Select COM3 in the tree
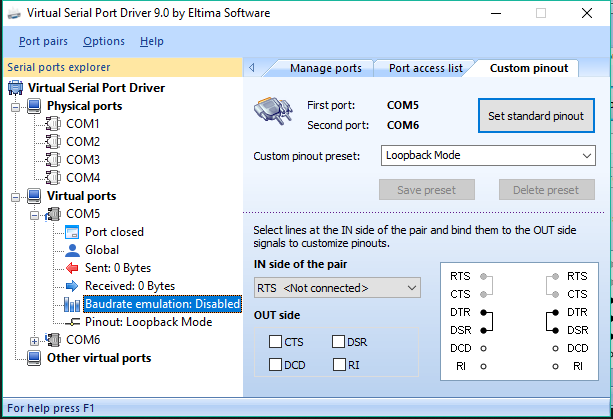The image size is (613, 419). (83, 159)
